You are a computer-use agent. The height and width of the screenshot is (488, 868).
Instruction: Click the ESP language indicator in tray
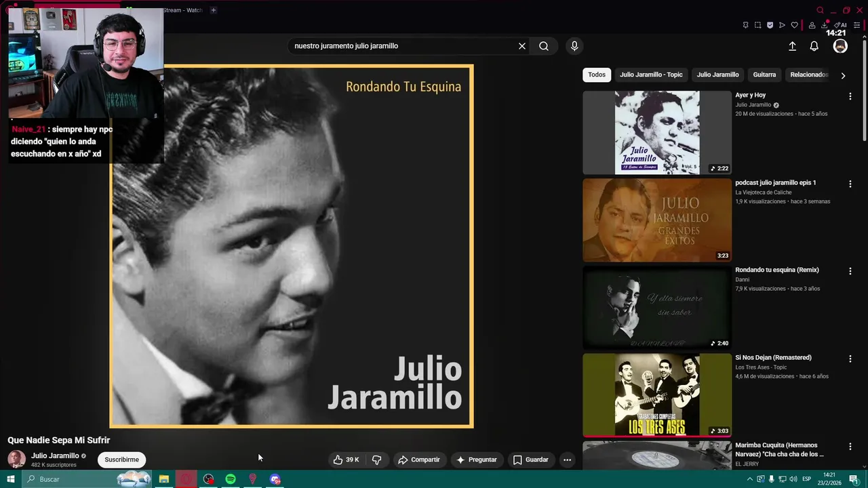(807, 479)
